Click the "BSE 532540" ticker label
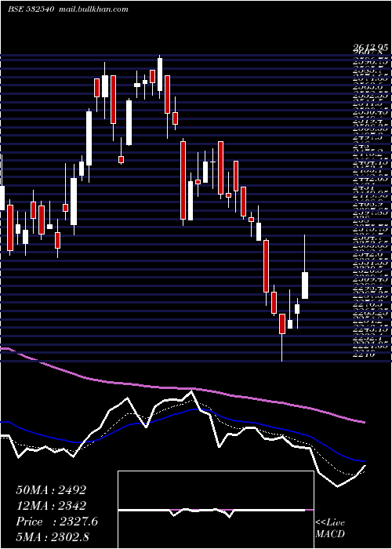 (31, 9)
